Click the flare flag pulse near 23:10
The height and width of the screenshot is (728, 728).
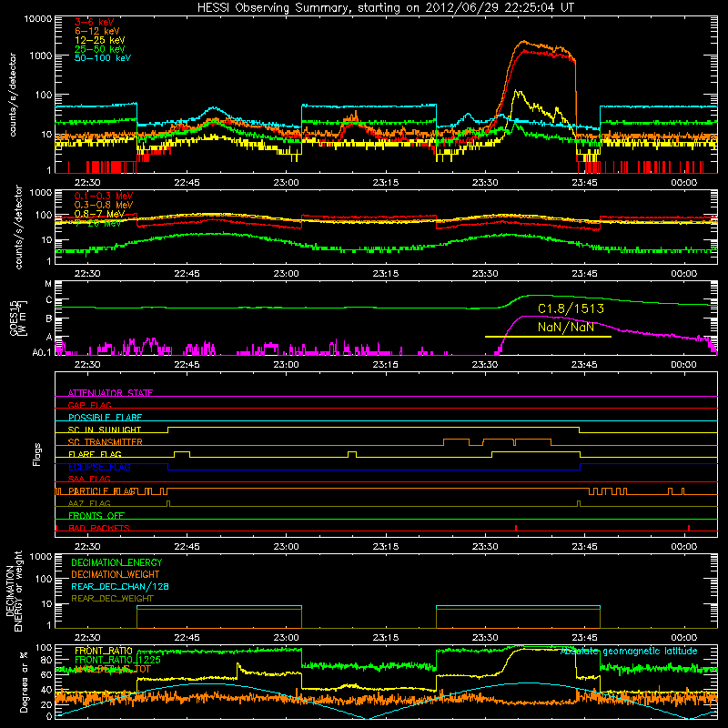(352, 454)
